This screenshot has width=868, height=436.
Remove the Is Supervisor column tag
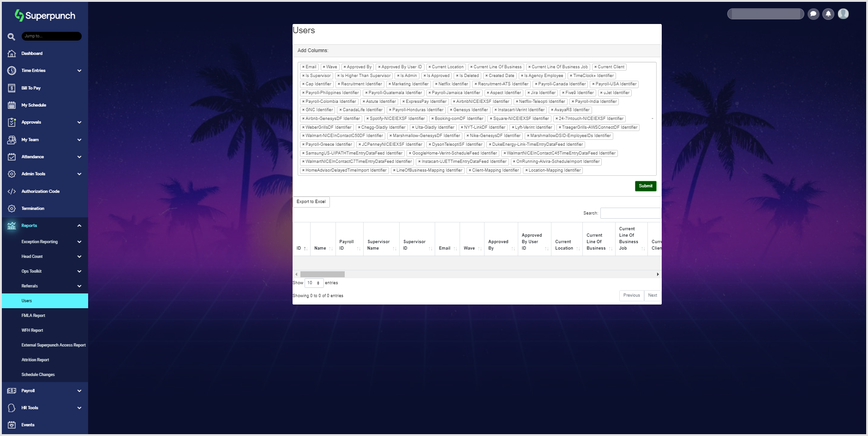(303, 76)
